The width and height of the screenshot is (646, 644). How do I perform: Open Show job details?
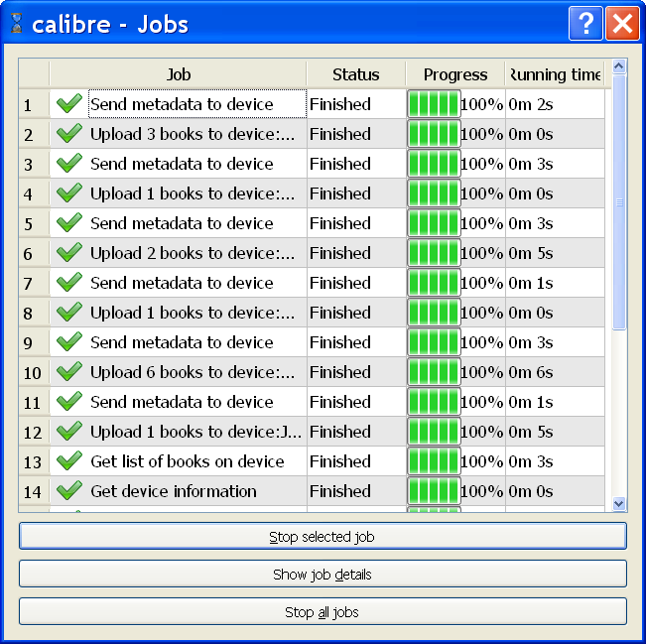point(323,574)
